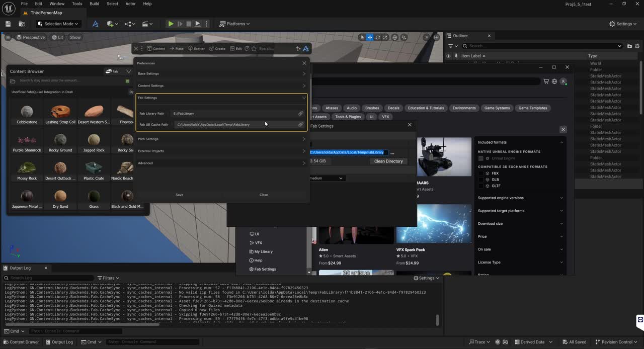
Task: Toggle the Unreal Engine format checkbox
Action: (x=481, y=158)
